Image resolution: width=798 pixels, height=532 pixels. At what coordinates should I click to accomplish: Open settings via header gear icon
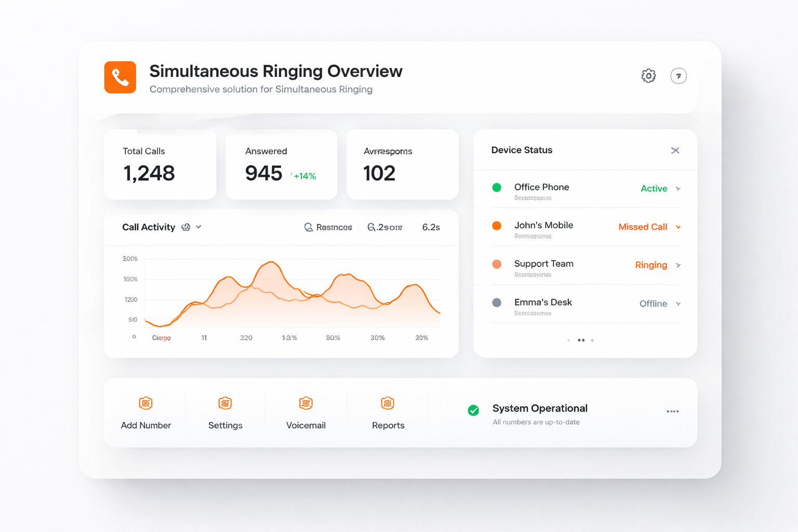[x=648, y=76]
